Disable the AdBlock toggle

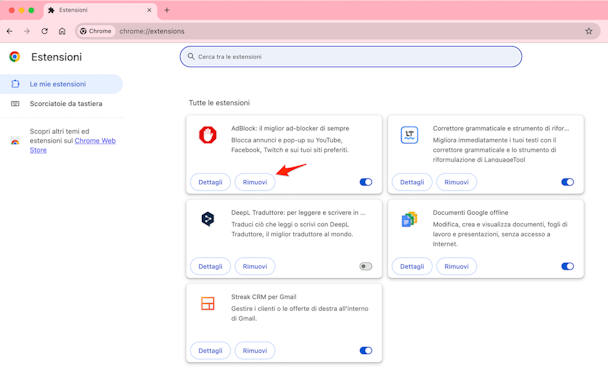click(x=366, y=182)
